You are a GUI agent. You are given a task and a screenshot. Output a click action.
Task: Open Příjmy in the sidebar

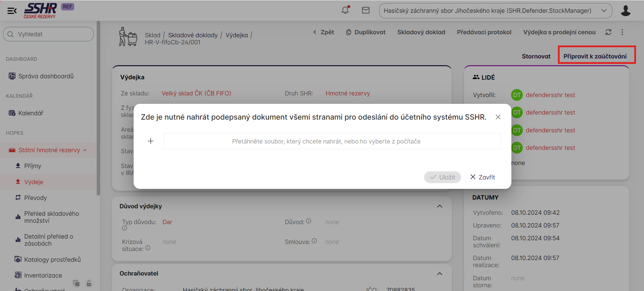33,166
